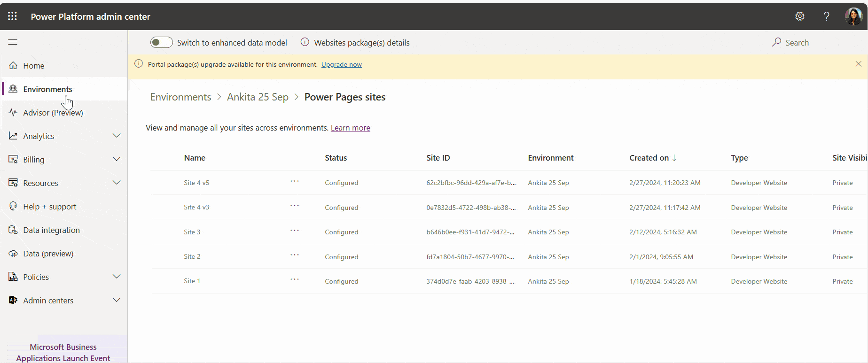Click the Data (preview) cloud icon

point(13,253)
